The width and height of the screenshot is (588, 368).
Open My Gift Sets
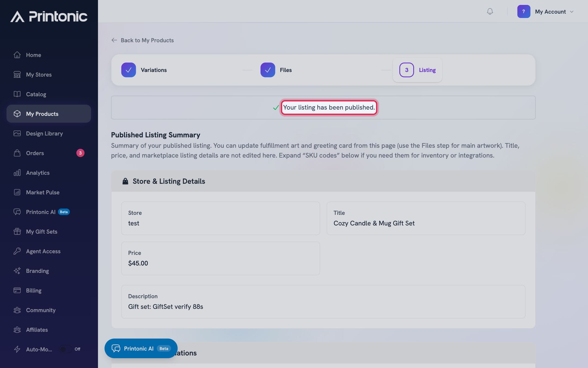click(x=49, y=231)
